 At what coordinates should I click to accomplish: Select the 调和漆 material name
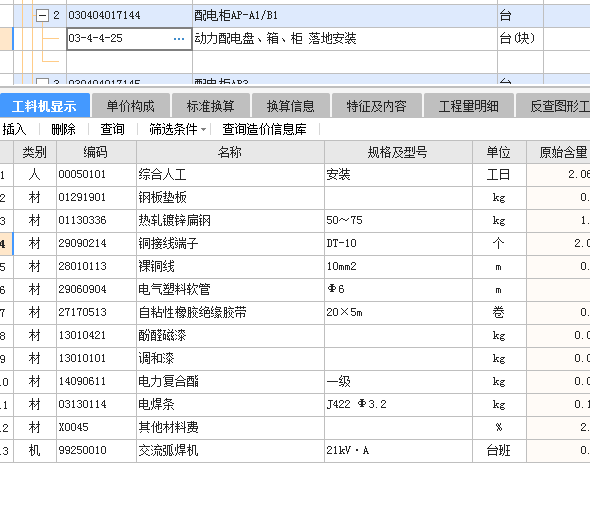tap(230, 359)
